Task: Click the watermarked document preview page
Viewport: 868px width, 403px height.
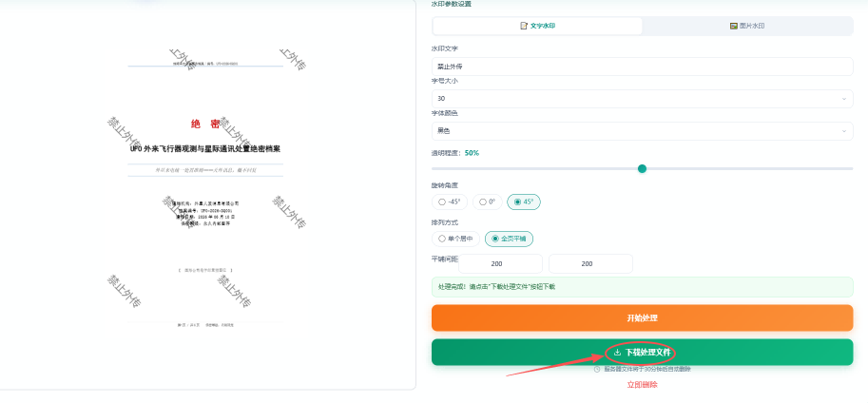Action: click(x=205, y=191)
